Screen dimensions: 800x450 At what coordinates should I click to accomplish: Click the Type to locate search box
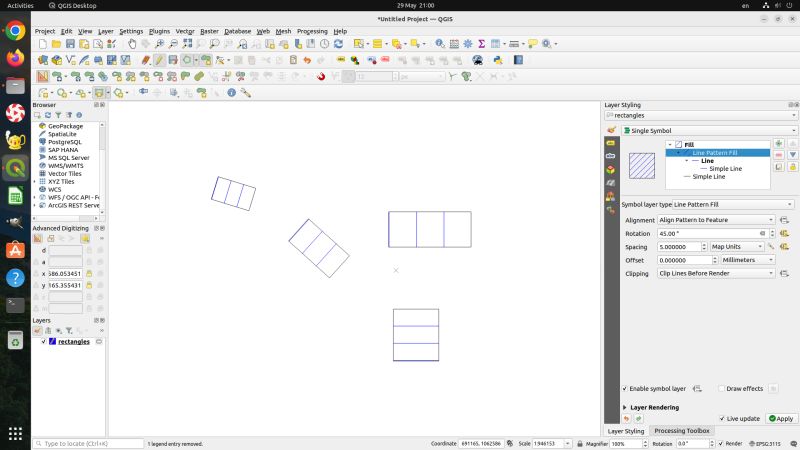(88, 444)
